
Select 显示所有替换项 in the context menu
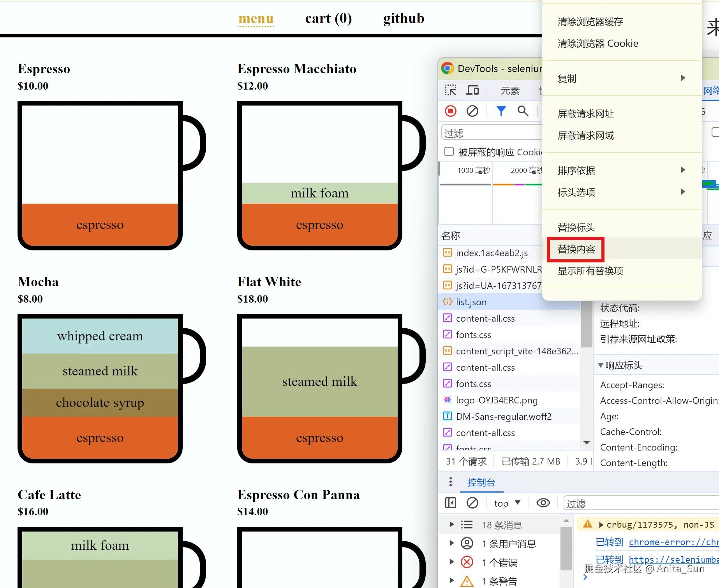coord(622,271)
